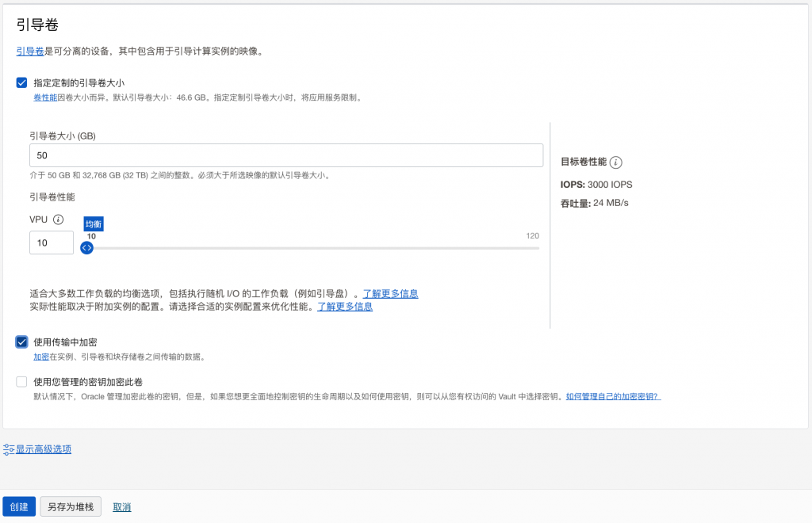Expand 显示高级选项 text link
Image resolution: width=812 pixels, height=523 pixels.
(44, 449)
